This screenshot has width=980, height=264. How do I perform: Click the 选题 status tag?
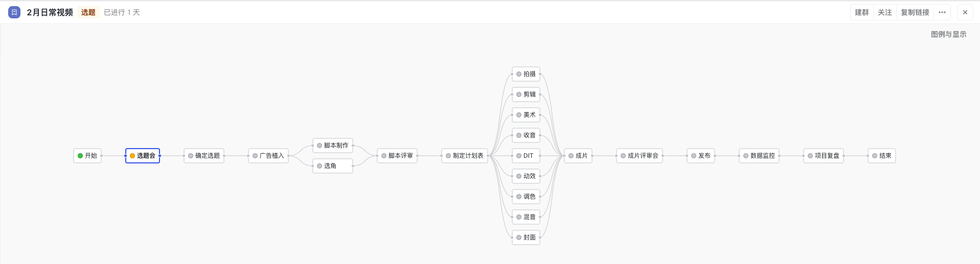pos(88,12)
